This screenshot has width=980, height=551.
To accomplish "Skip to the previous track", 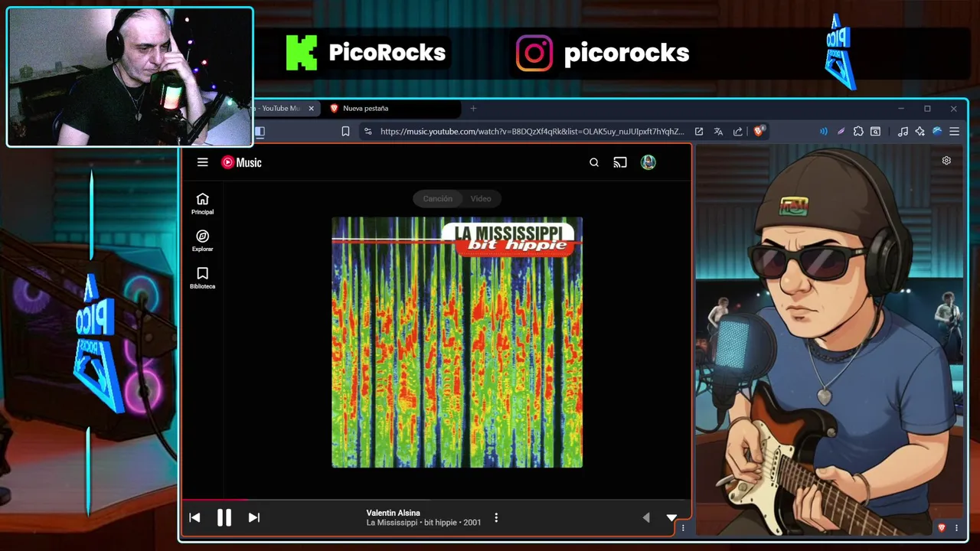I will tap(194, 518).
